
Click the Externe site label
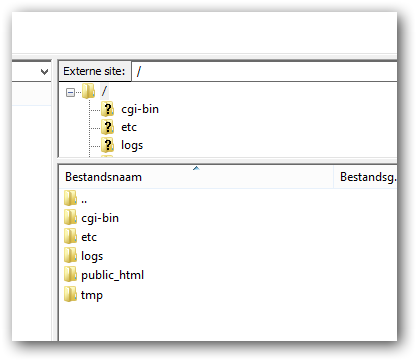coord(94,71)
